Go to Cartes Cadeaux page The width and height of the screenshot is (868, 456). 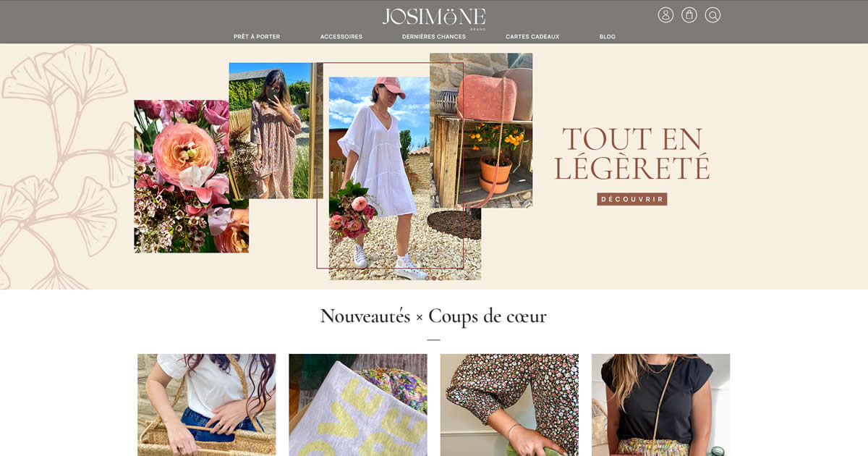tap(532, 37)
